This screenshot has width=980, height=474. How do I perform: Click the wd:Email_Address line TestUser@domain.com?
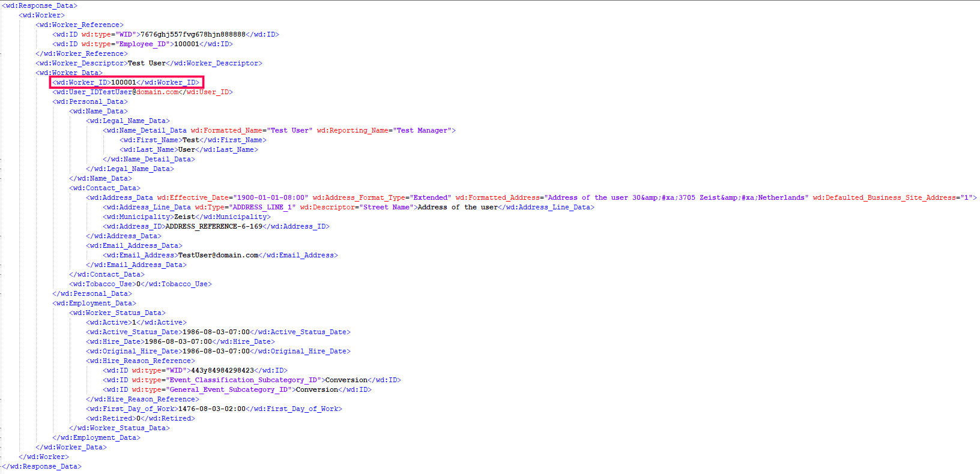tap(220, 255)
